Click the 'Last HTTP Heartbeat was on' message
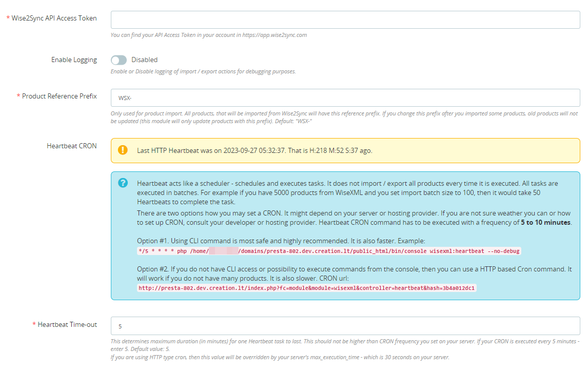Screen dimensions: 588x371 tap(254, 150)
